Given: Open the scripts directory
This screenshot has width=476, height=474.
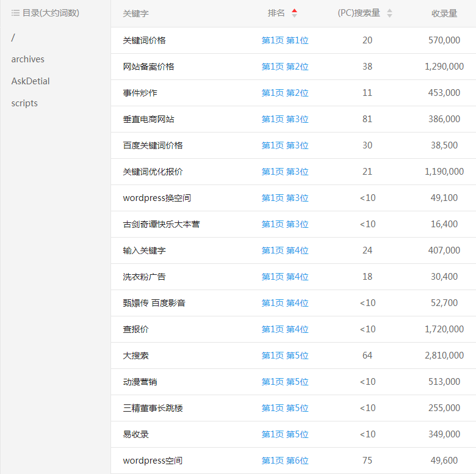Looking at the screenshot, I should [24, 103].
